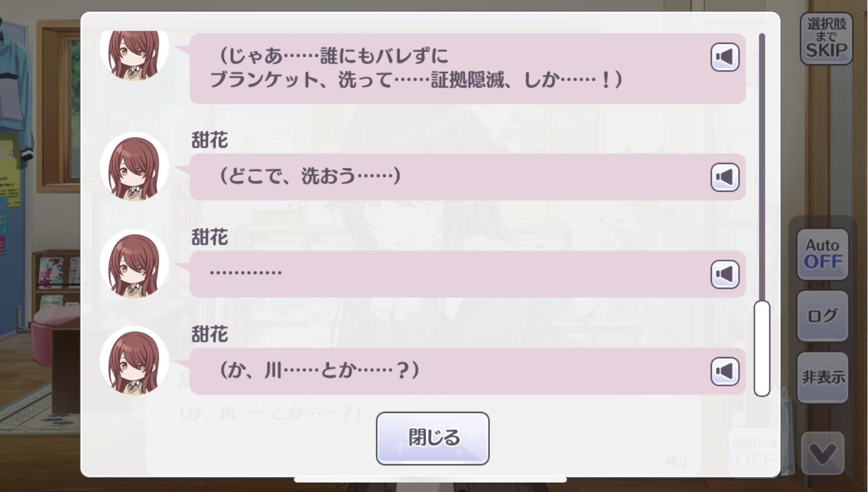Click 甜花's avatar beside どこで、洗おう
This screenshot has height=492, width=868.
click(x=134, y=167)
